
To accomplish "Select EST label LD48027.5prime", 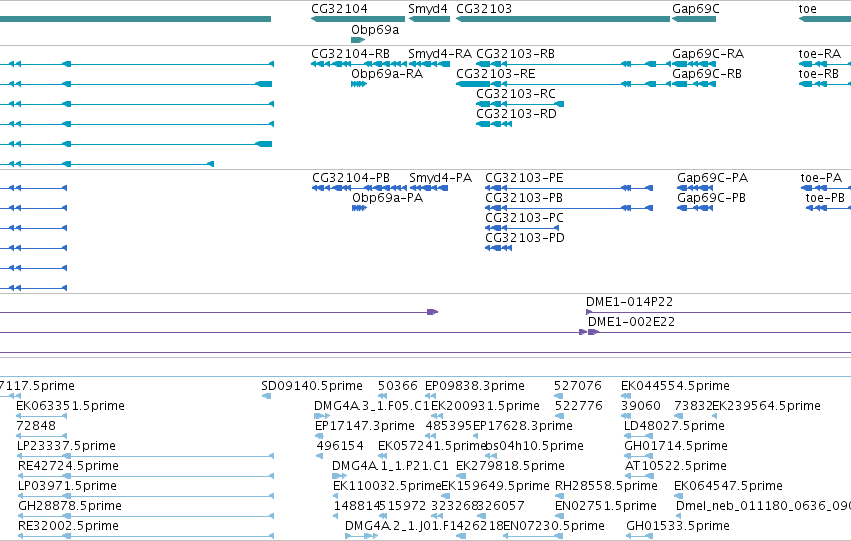I will pos(674,426).
